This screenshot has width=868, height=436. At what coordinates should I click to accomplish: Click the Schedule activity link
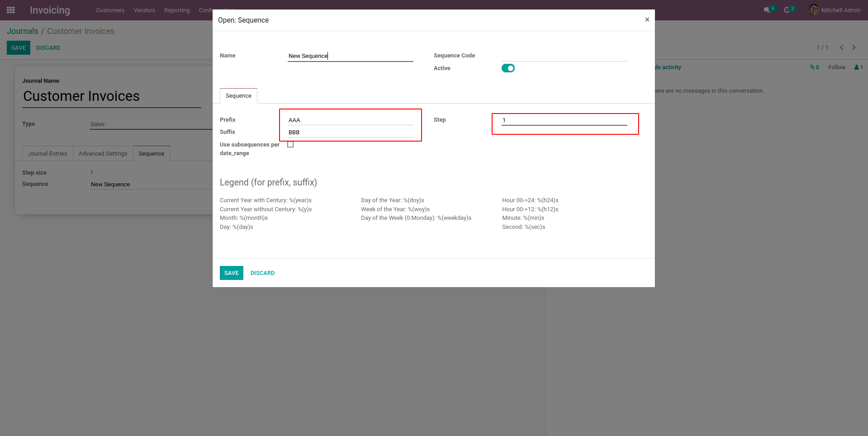(x=668, y=67)
